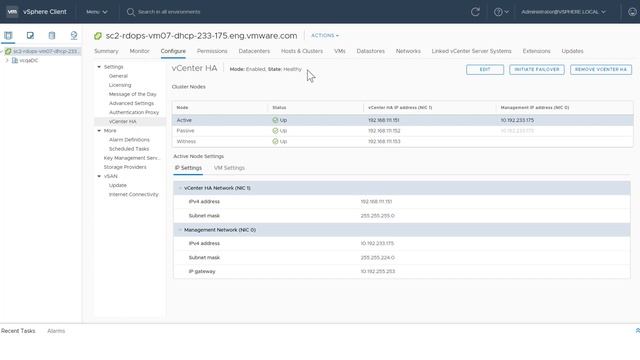Select the Witness node row

(402, 141)
